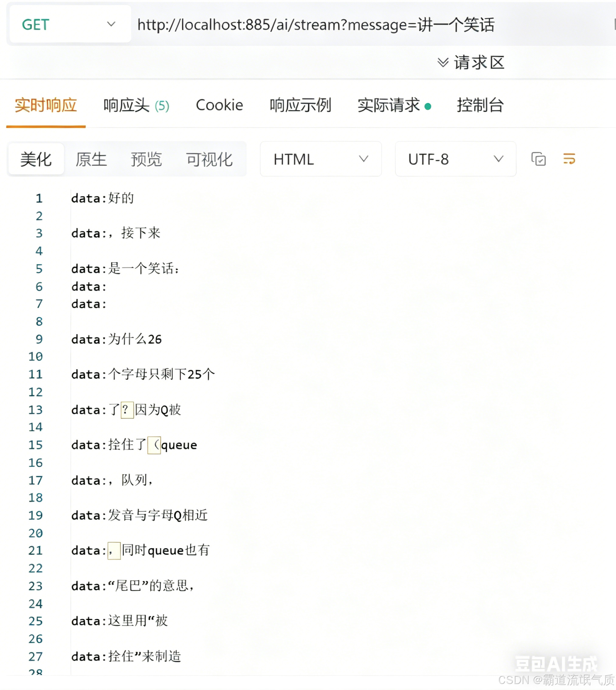
Task: Click the green dot beside 实际请求
Action: 428,107
